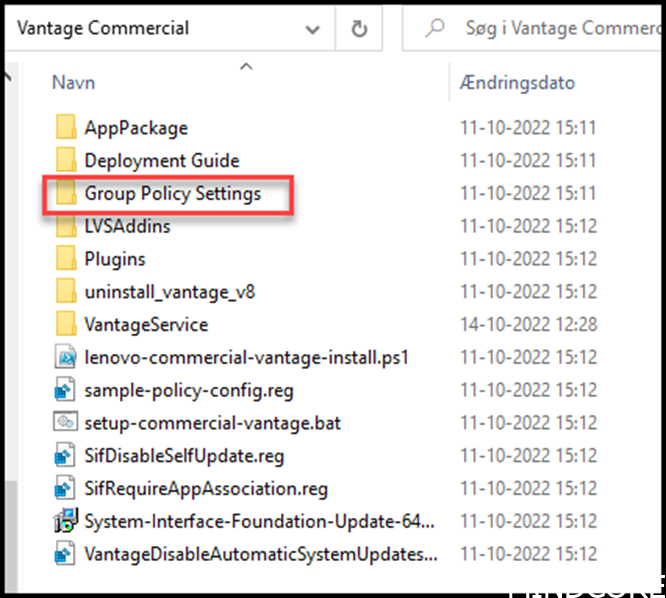This screenshot has height=598, width=666.
Task: Sort by the Ændringsdato column header
Action: click(x=517, y=82)
